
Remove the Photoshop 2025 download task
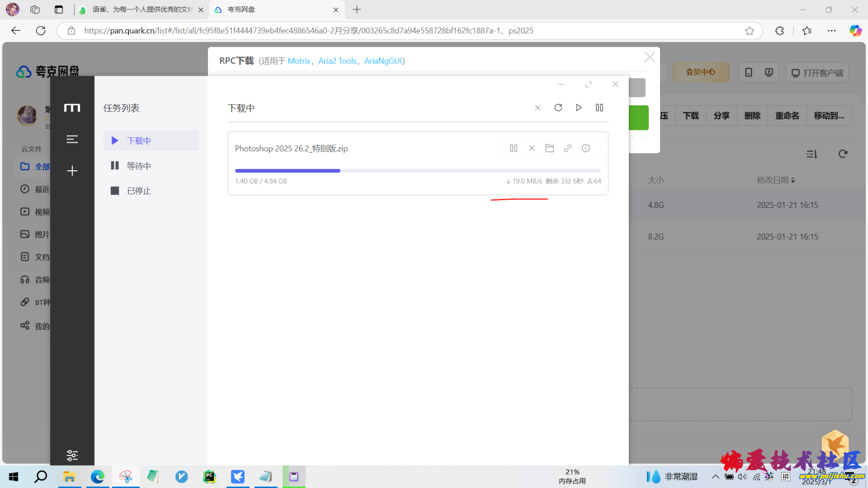tap(532, 148)
